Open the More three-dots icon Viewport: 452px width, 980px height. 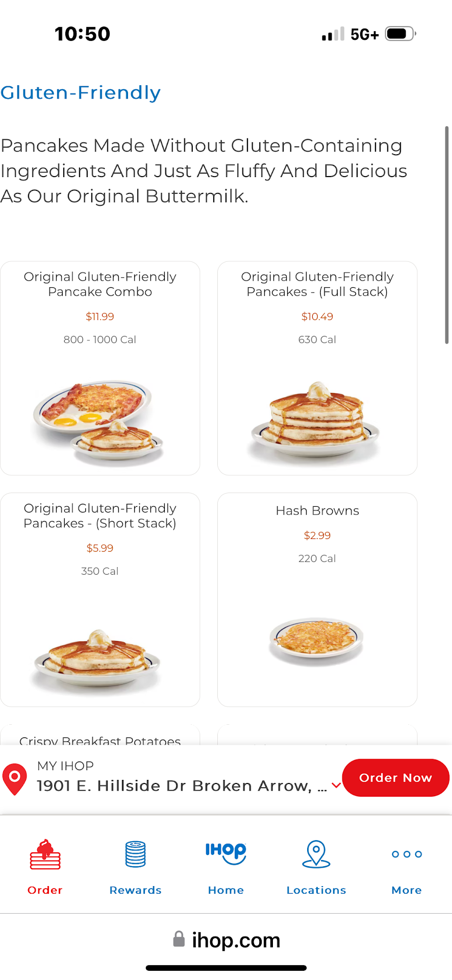pyautogui.click(x=407, y=854)
